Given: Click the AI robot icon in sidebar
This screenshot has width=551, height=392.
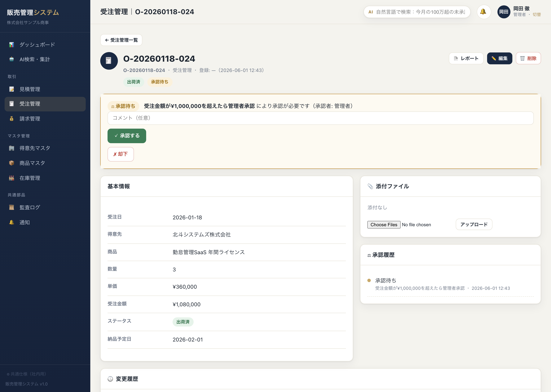Looking at the screenshot, I should coord(12,59).
